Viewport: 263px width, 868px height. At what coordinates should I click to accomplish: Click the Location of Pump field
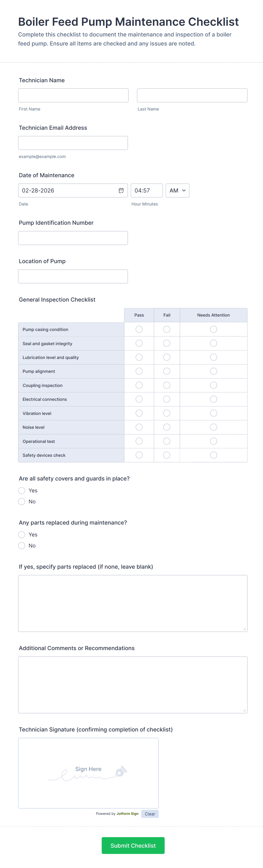[x=73, y=276]
